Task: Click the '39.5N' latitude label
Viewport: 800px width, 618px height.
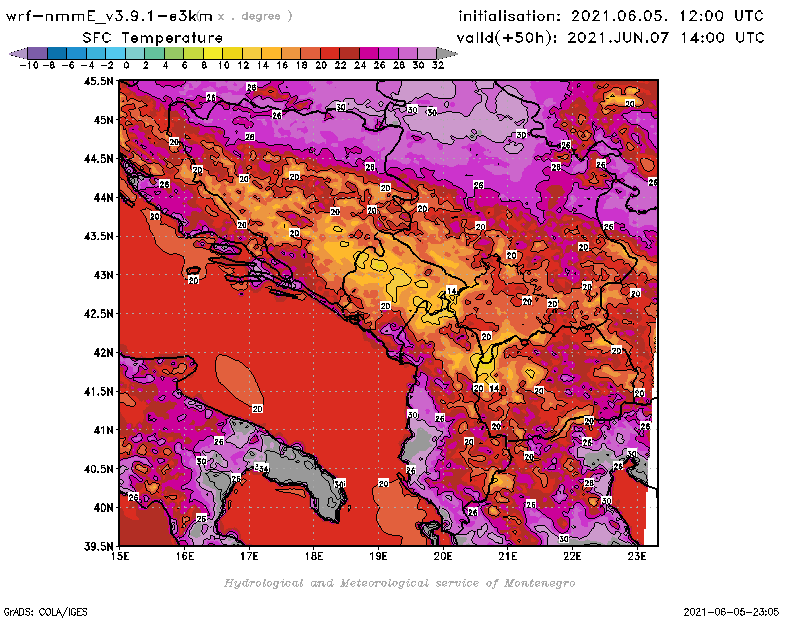Action: pyautogui.click(x=98, y=546)
